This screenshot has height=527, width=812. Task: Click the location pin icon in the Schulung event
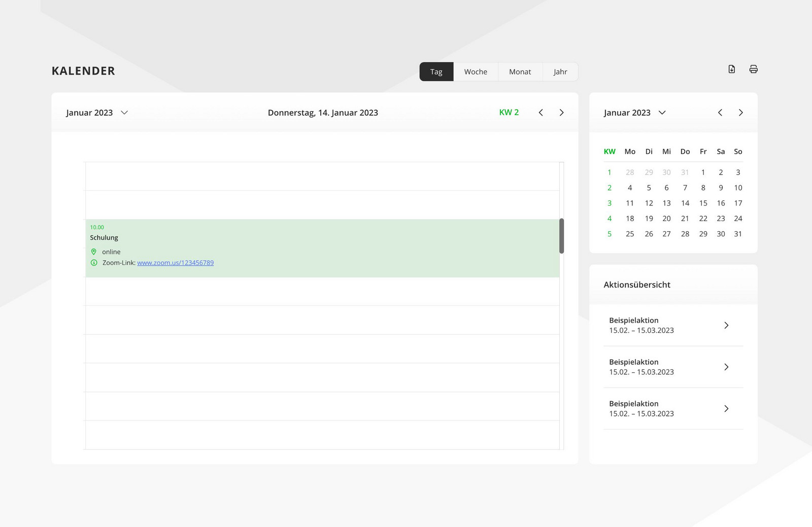click(x=93, y=252)
